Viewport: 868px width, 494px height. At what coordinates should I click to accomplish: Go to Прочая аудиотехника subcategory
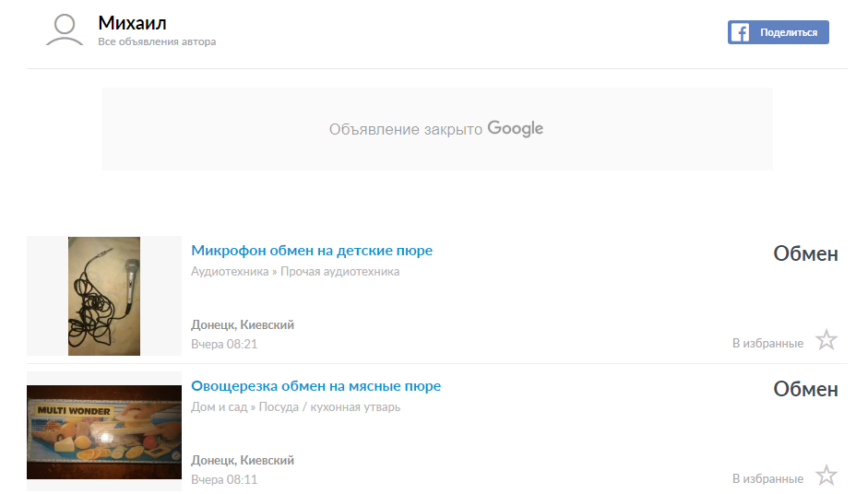tap(339, 272)
